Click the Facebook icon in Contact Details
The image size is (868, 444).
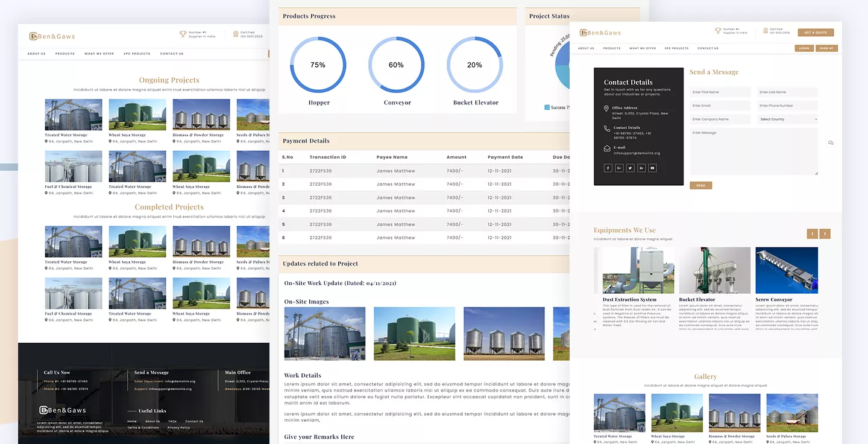click(608, 168)
